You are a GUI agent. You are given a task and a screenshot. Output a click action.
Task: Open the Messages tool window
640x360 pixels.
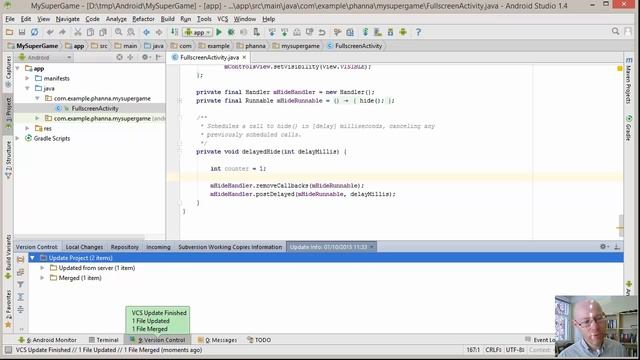pos(217,340)
